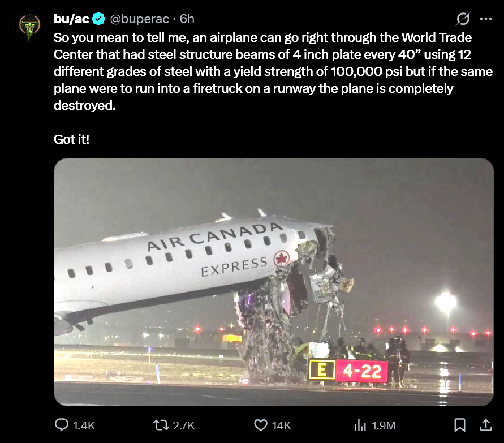Open the three-dot more options menu
The width and height of the screenshot is (504, 443).
point(485,19)
